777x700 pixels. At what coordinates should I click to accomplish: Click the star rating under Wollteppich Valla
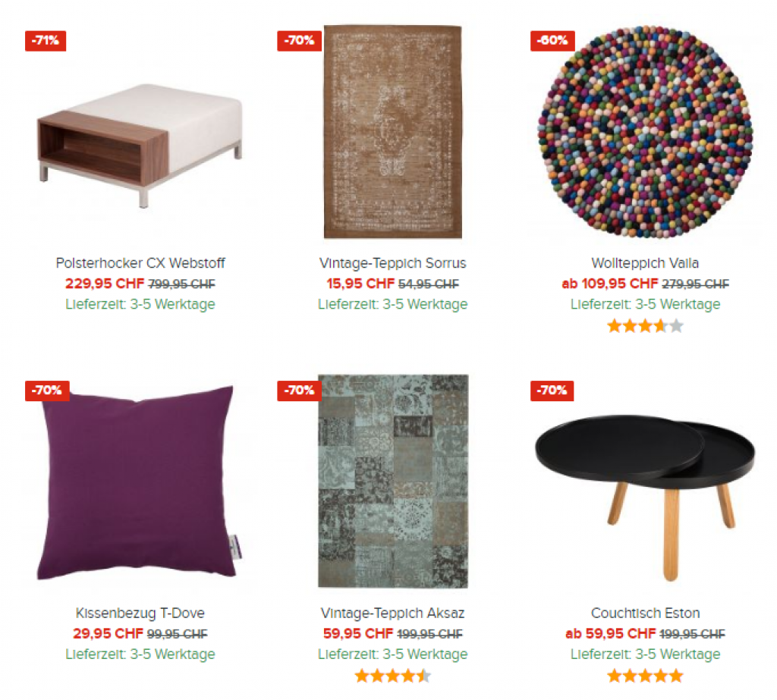(645, 326)
